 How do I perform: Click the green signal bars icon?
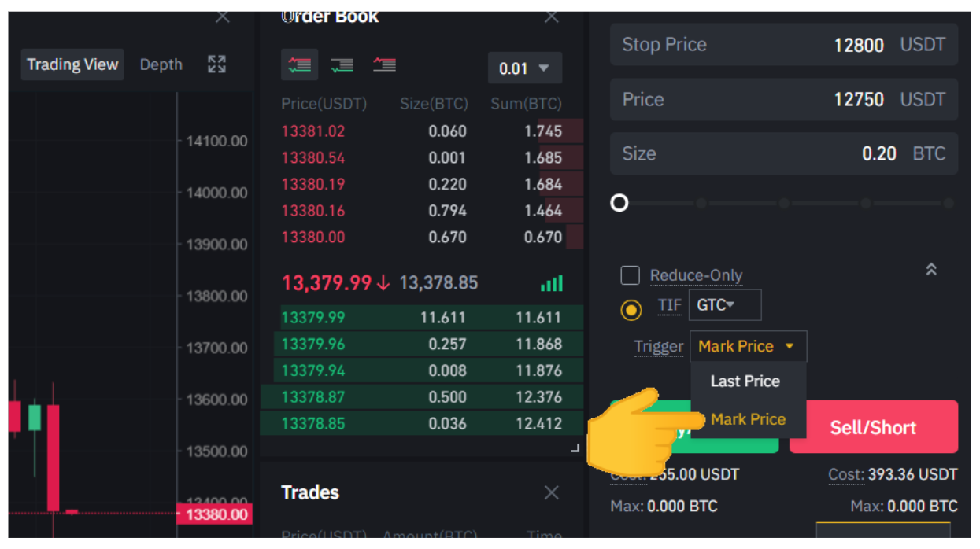(x=552, y=283)
